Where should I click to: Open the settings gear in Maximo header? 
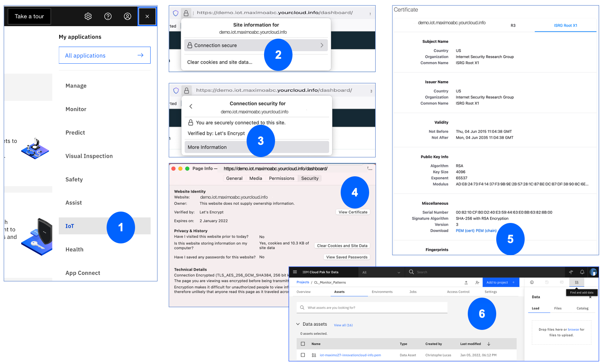[88, 16]
